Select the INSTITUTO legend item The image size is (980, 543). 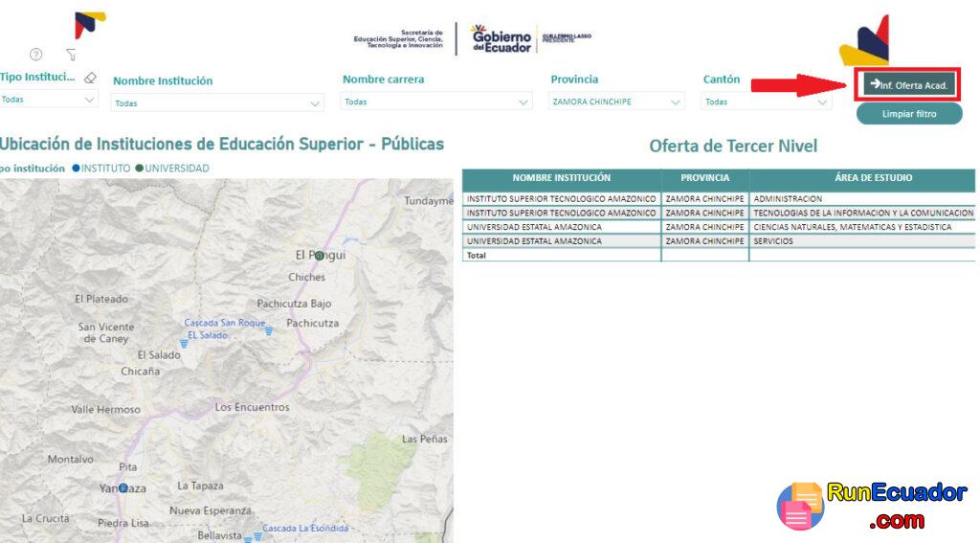click(101, 169)
